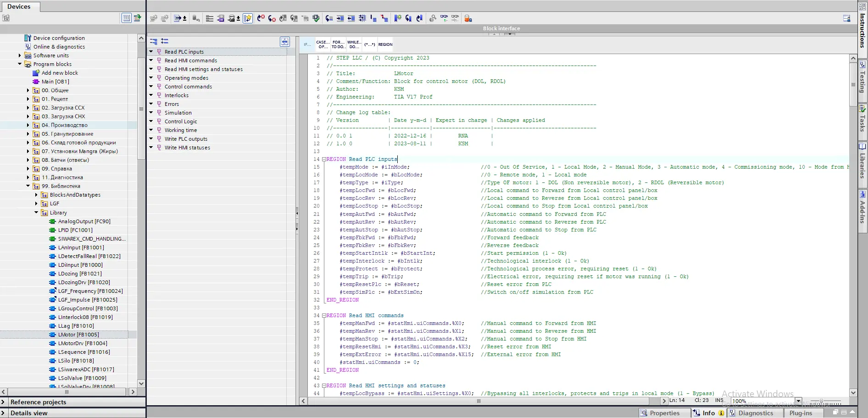Insert a REGION template

click(385, 44)
